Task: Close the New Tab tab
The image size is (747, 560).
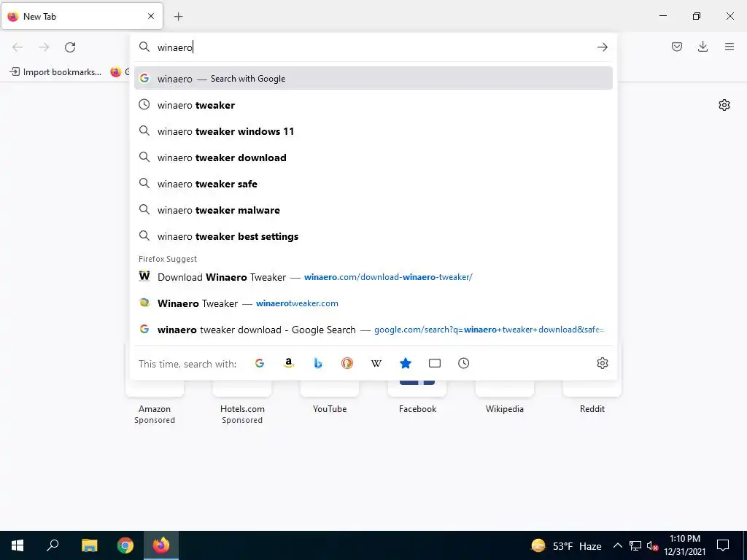Action: 151,16
